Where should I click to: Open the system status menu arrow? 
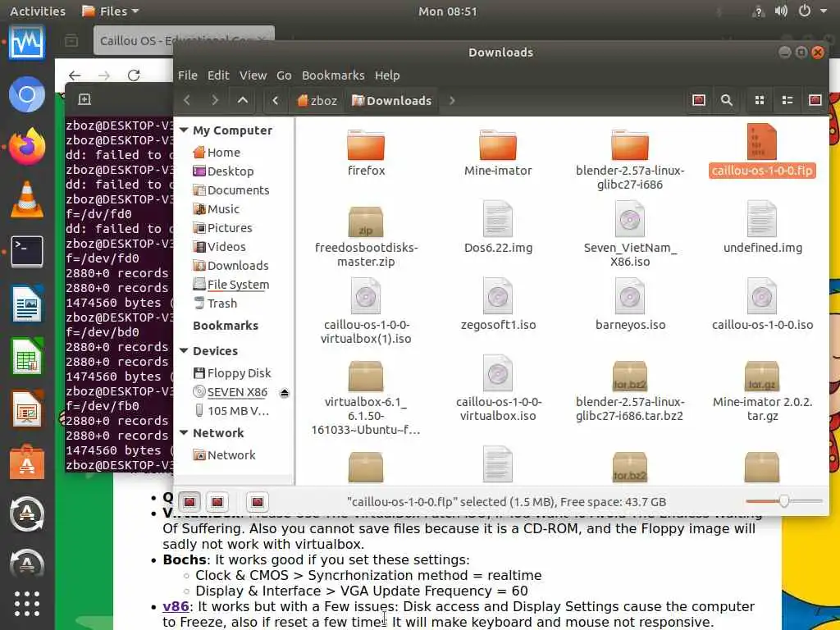(x=824, y=11)
